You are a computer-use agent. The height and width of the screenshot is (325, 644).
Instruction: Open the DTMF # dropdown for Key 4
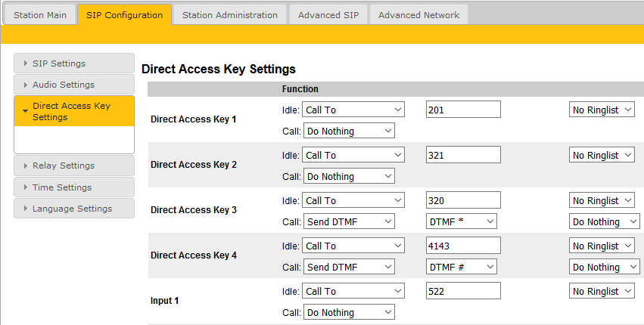tap(461, 268)
